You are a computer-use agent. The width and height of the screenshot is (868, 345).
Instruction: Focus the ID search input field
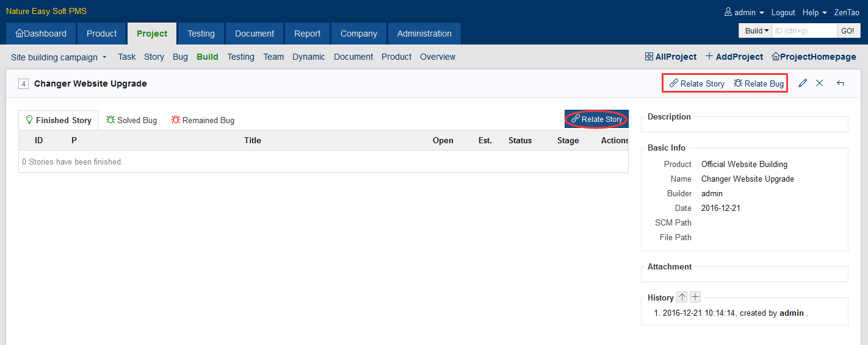(804, 31)
